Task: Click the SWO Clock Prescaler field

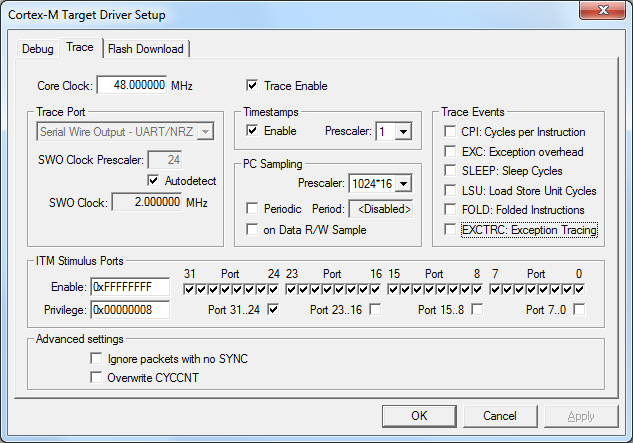Action: 165,160
